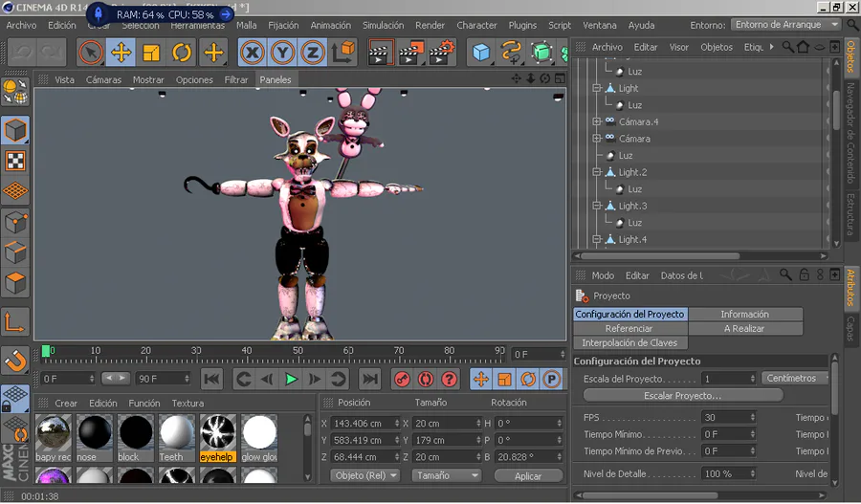Viewport: 861px width, 504px height.
Task: Switch to Edges mode in left sidebar
Action: (x=15, y=253)
